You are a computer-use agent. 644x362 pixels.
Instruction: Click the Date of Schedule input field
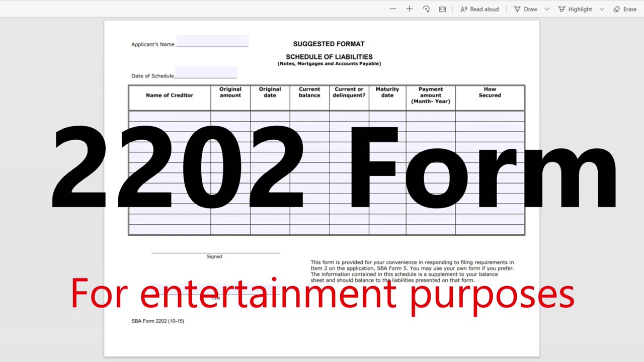[x=206, y=72]
